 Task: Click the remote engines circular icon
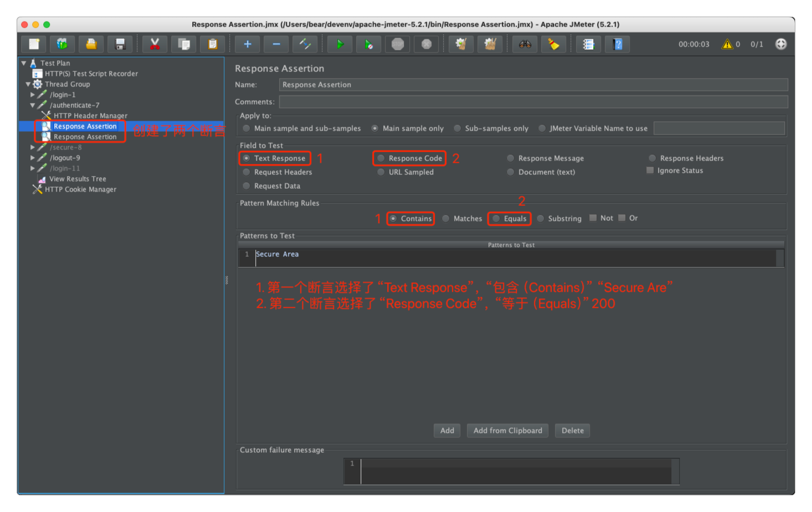tap(780, 44)
